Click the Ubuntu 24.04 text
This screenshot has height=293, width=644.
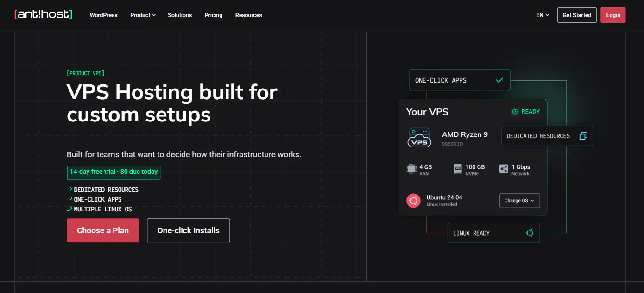pyautogui.click(x=444, y=197)
